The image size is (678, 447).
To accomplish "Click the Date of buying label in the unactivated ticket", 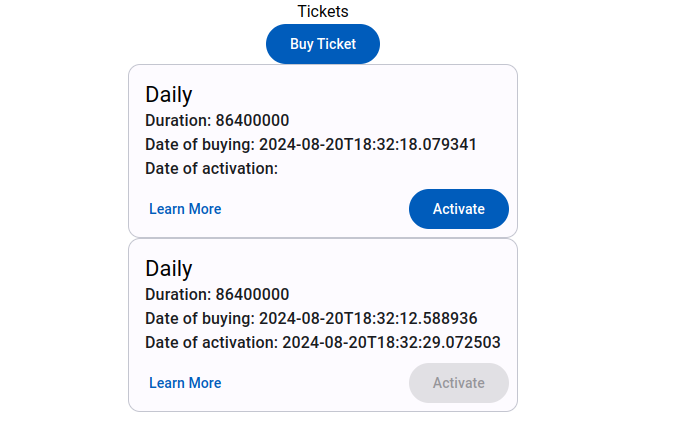I will tap(199, 144).
